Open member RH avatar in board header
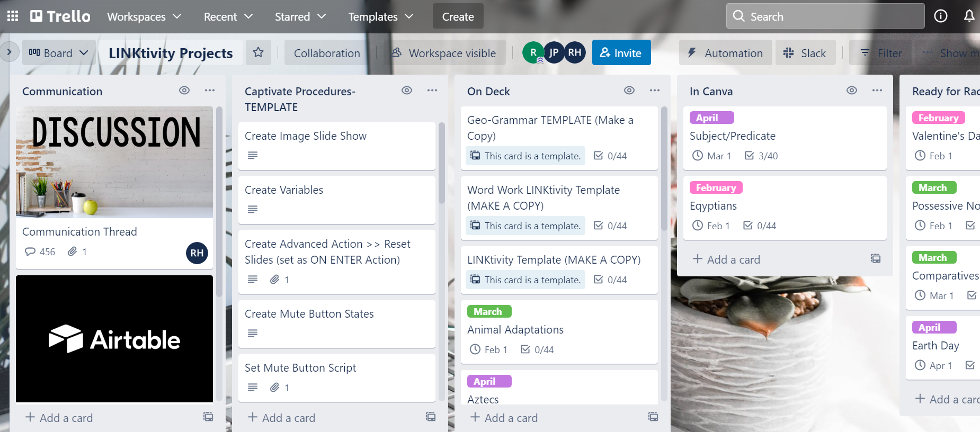This screenshot has width=980, height=432. tap(575, 52)
